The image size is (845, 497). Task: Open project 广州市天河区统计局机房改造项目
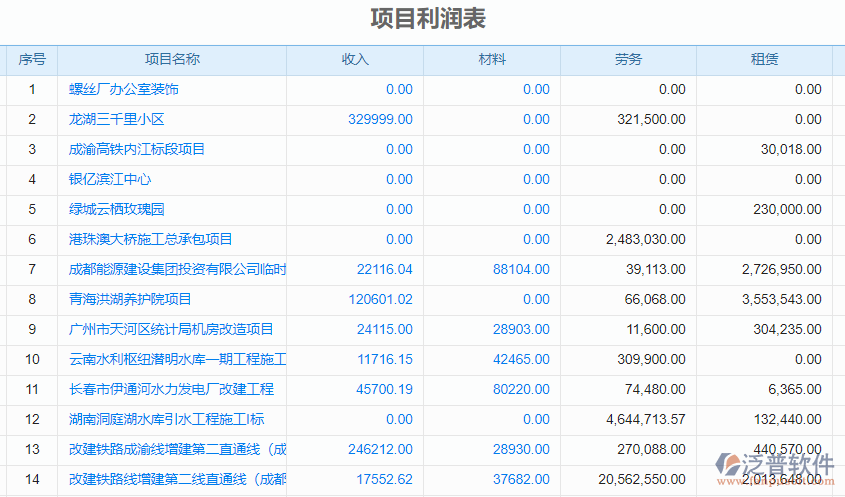171,329
